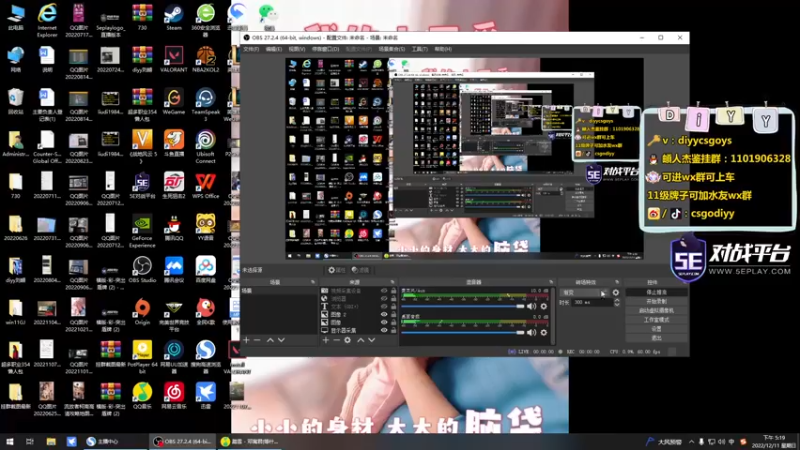This screenshot has width=800, height=450.
Task: Start virtual camera button
Action: click(657, 311)
